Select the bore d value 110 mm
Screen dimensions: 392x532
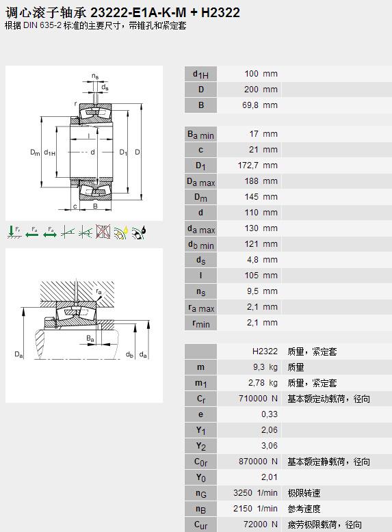(x=261, y=213)
